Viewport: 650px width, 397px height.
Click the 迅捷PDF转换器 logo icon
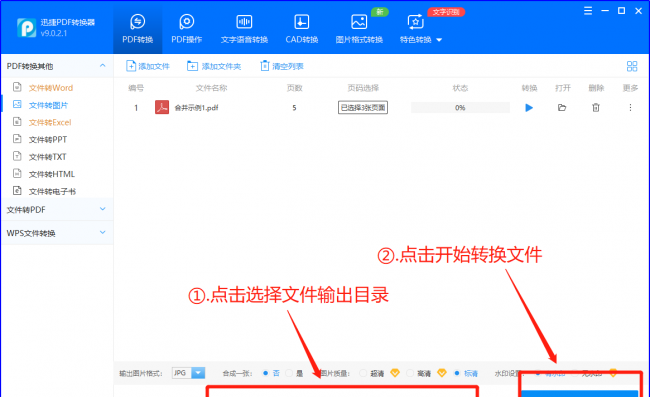27,27
